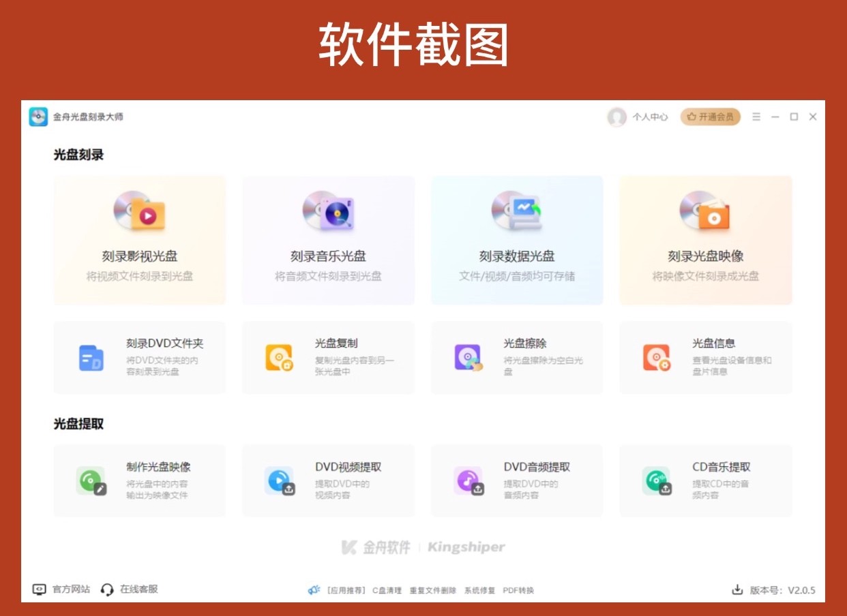Click the 开通会员 button
Image resolution: width=847 pixels, height=616 pixels.
pyautogui.click(x=710, y=117)
